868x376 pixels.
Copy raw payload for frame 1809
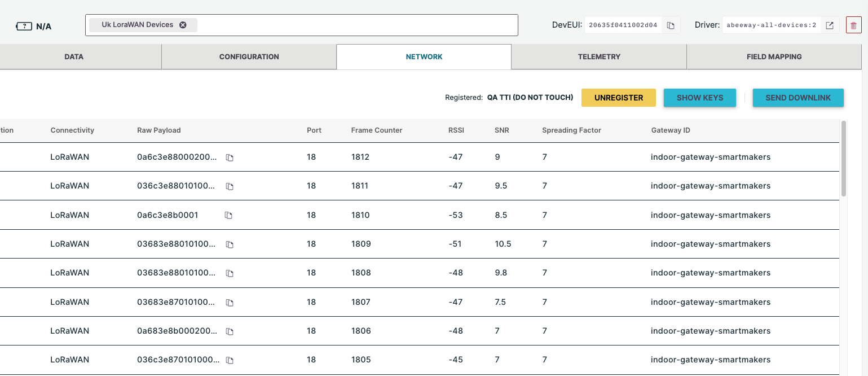click(230, 244)
